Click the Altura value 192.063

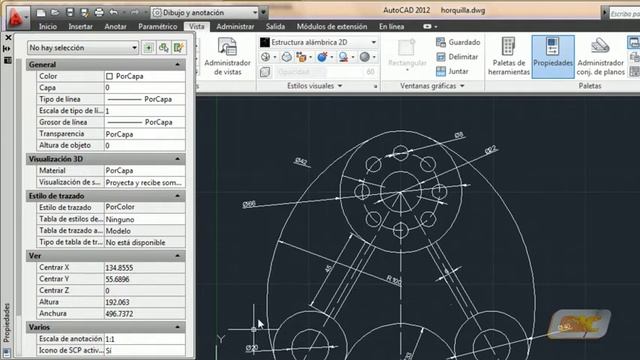144,302
